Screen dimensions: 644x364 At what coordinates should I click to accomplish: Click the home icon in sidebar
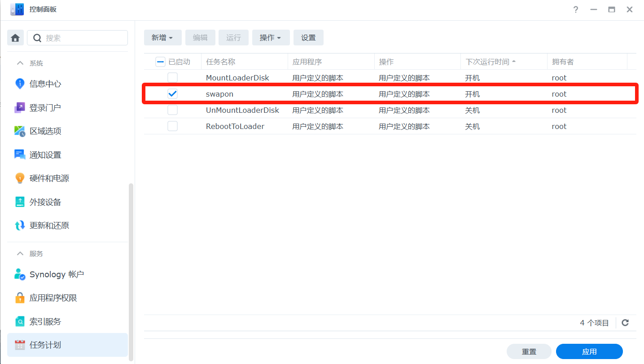(15, 38)
